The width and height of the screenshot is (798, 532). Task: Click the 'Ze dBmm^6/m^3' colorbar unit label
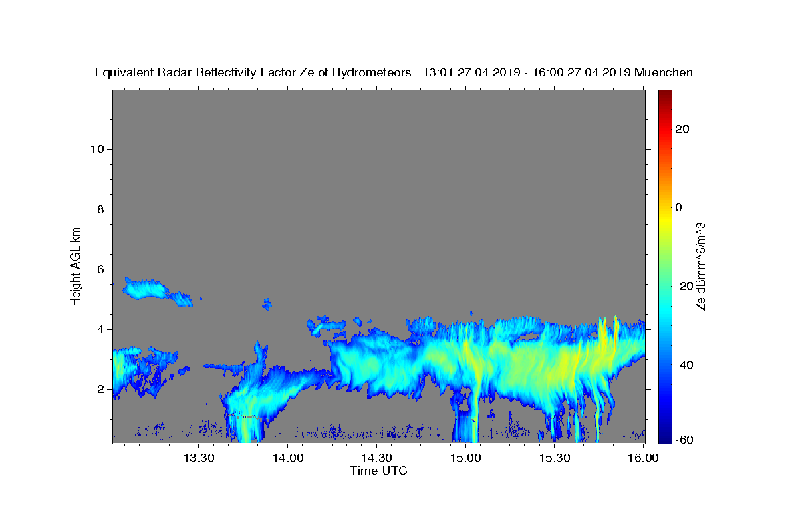click(700, 266)
